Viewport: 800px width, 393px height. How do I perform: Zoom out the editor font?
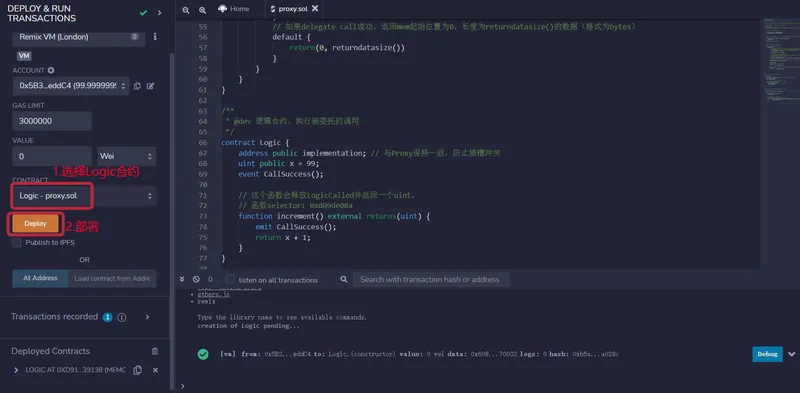point(186,10)
